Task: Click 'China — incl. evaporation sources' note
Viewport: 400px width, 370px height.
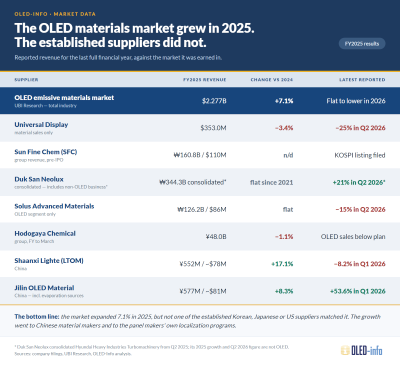Action: coord(49,296)
